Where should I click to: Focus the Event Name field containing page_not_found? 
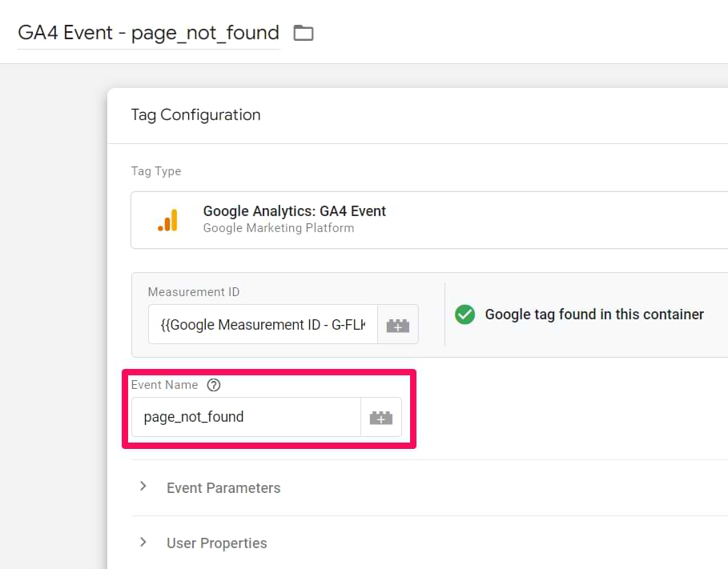(x=246, y=417)
